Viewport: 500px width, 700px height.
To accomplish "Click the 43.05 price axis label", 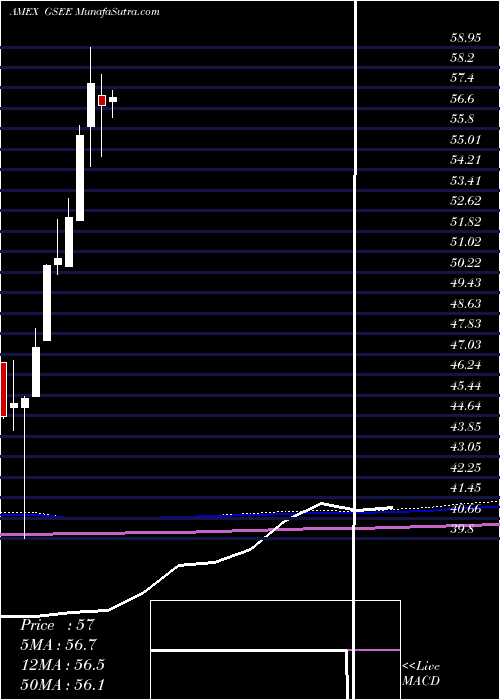I will (x=465, y=447).
